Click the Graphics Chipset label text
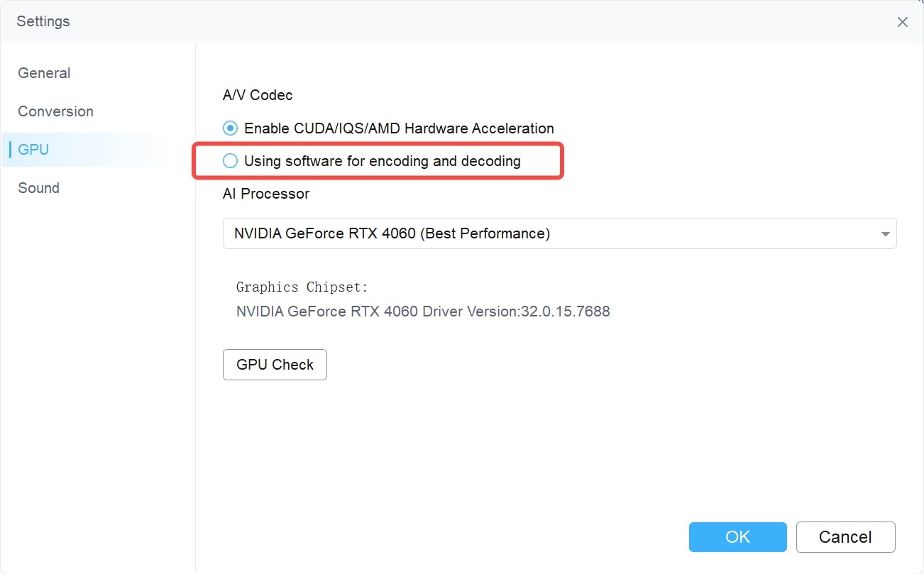Screen dimensions: 924x574 tap(302, 287)
